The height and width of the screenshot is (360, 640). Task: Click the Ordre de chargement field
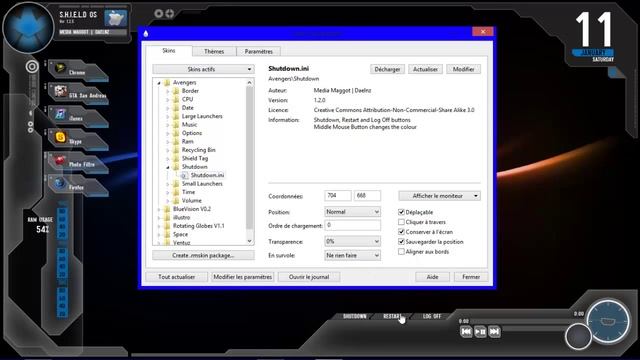point(353,225)
